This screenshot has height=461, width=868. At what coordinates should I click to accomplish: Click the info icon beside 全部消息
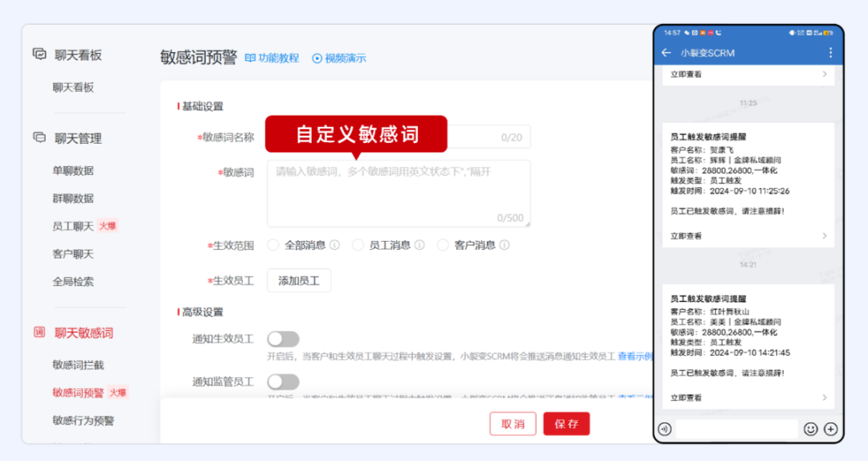334,245
